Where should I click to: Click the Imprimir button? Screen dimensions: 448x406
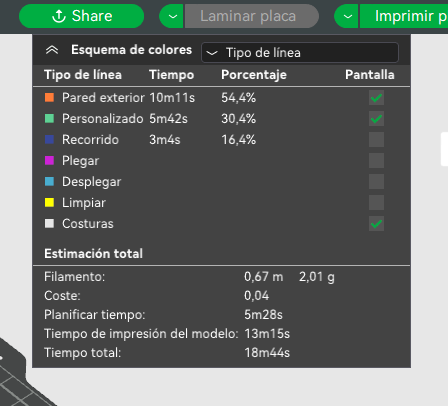point(404,16)
